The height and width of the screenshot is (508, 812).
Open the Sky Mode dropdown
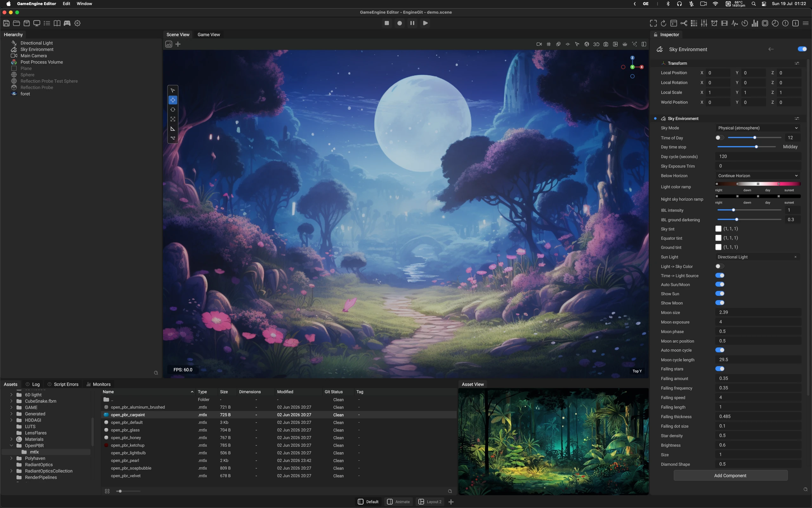pos(758,128)
